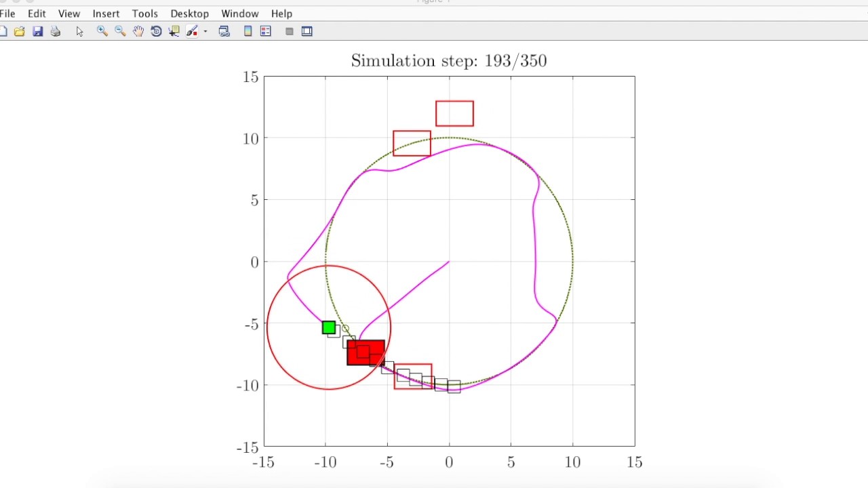The image size is (868, 488).
Task: Open the Desktop menu
Action: click(x=189, y=14)
